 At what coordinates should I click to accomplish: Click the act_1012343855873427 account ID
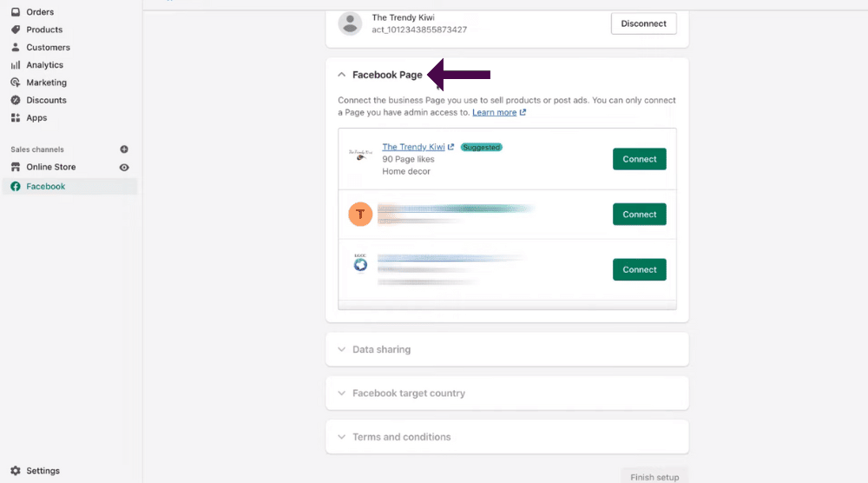[419, 30]
